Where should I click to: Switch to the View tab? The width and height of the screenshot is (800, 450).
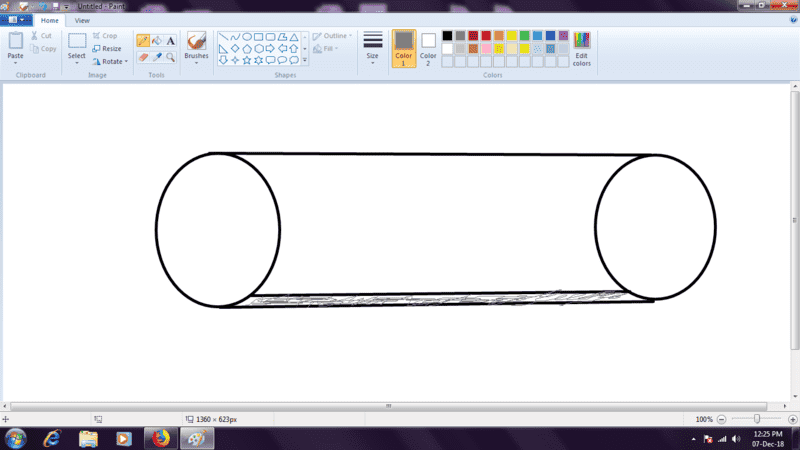(82, 20)
